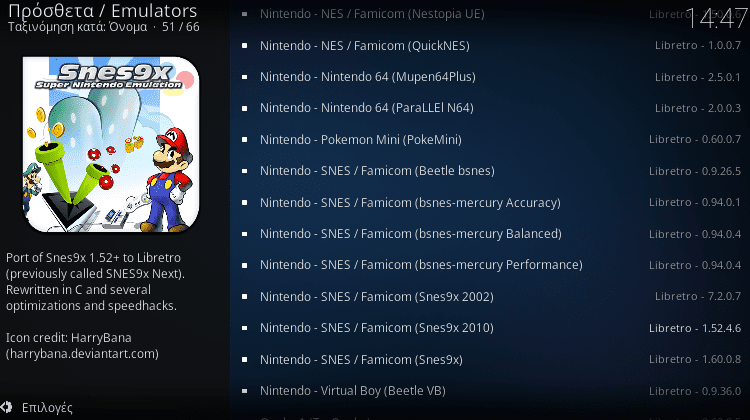Click bullet icon beside QuickNES entry
Screen dimensions: 750x420
[x=244, y=45]
